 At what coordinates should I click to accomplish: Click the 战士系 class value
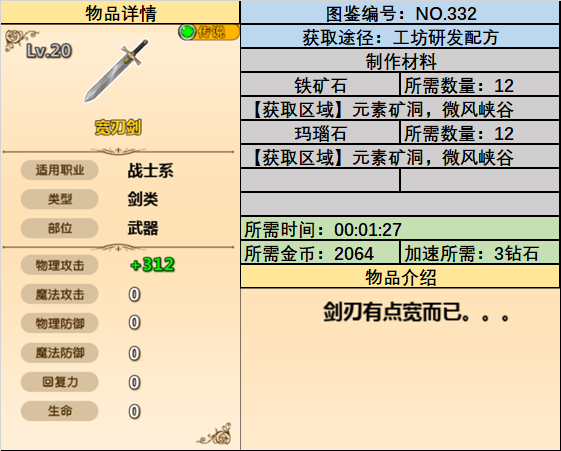click(150, 170)
